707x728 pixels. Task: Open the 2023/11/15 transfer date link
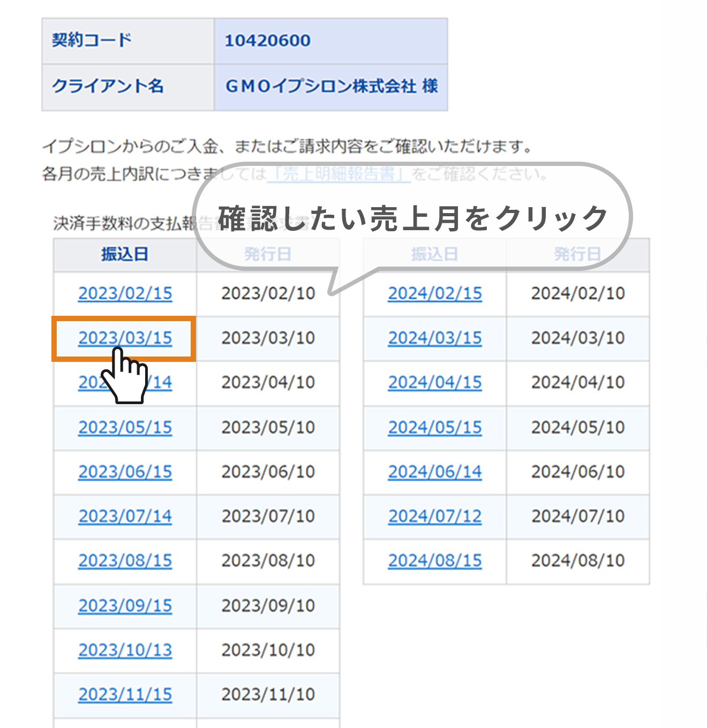[x=125, y=694]
